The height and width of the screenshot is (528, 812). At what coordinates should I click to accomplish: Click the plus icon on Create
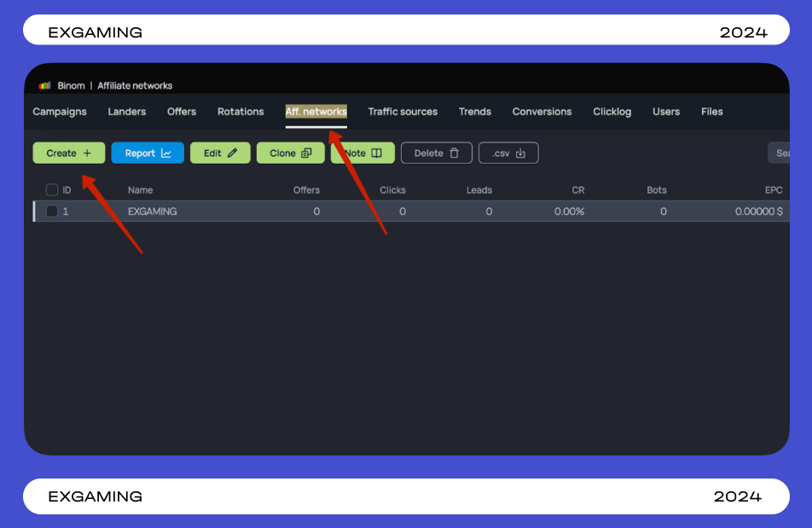87,154
